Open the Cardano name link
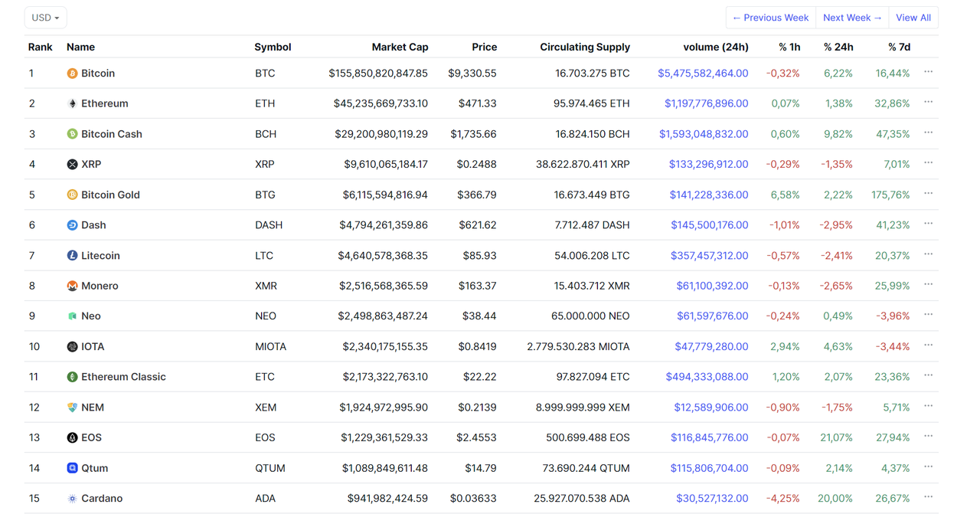The height and width of the screenshot is (514, 980). coord(102,499)
